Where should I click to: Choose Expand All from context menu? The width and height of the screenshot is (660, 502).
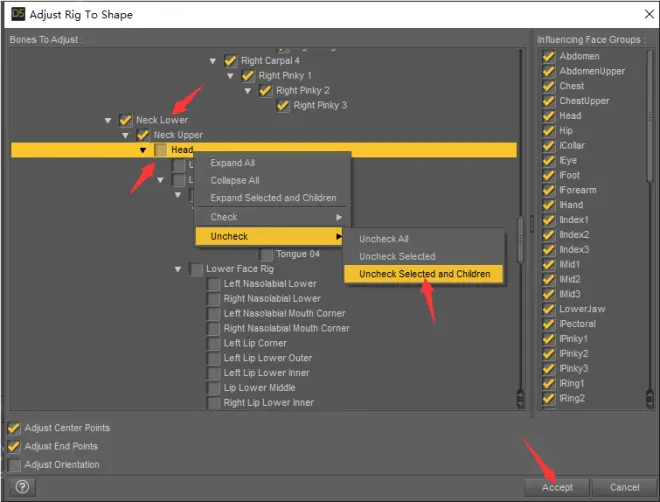[272, 163]
